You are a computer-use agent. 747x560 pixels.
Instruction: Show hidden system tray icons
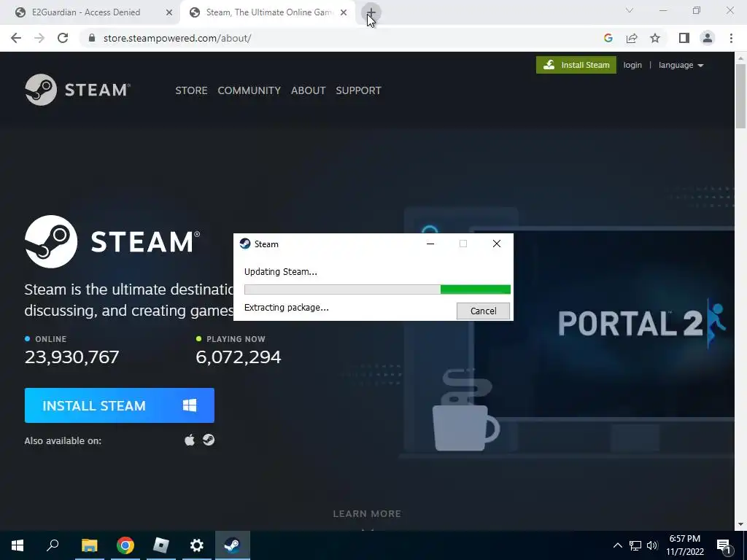click(617, 545)
